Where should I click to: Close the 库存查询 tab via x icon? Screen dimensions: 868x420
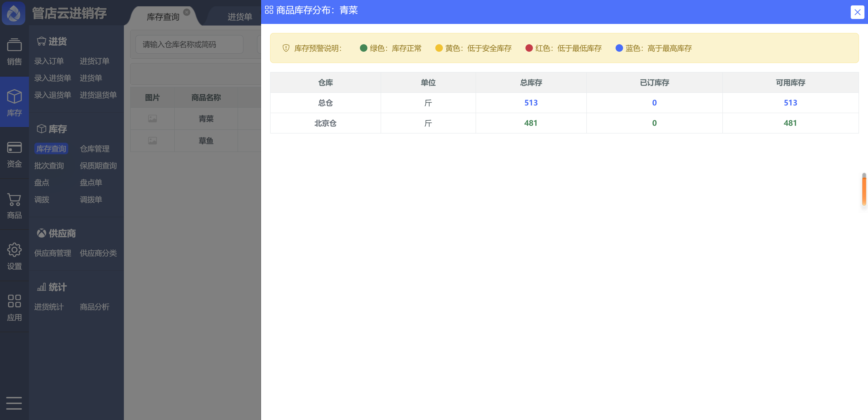[187, 12]
